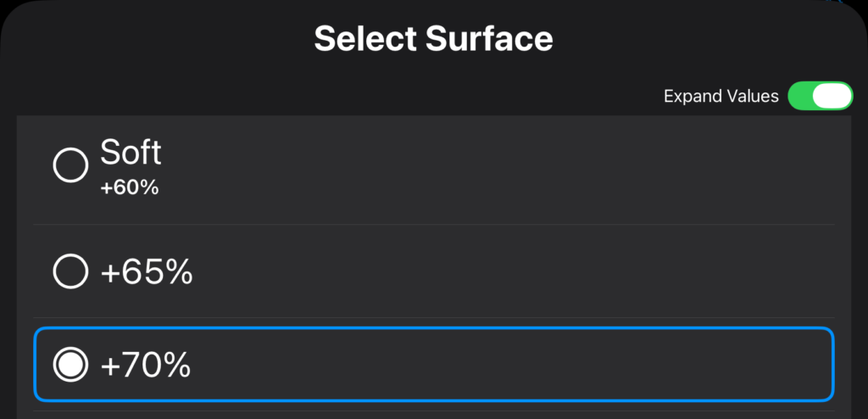Click the Select Surface title heading

pos(433,39)
